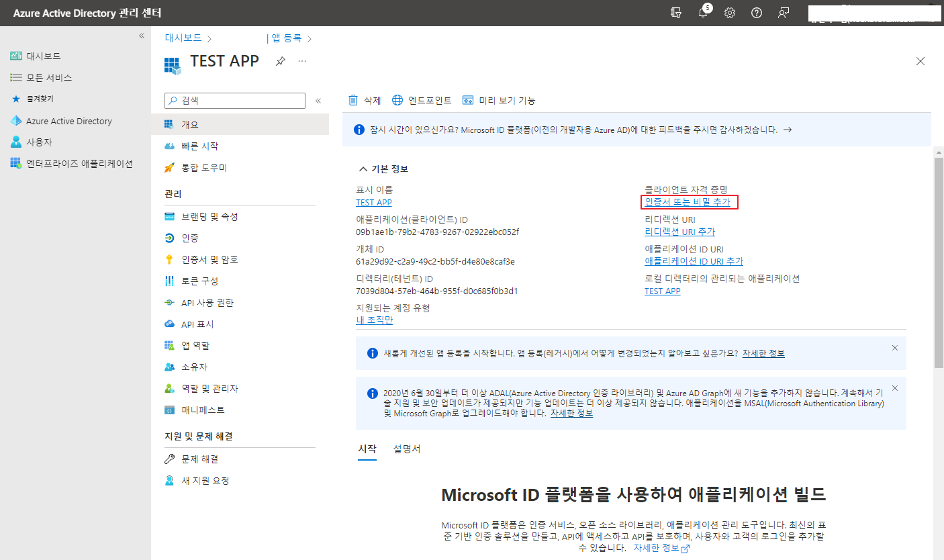Open the more options ellipsis next to TEST APP
The image size is (944, 560).
[x=302, y=61]
